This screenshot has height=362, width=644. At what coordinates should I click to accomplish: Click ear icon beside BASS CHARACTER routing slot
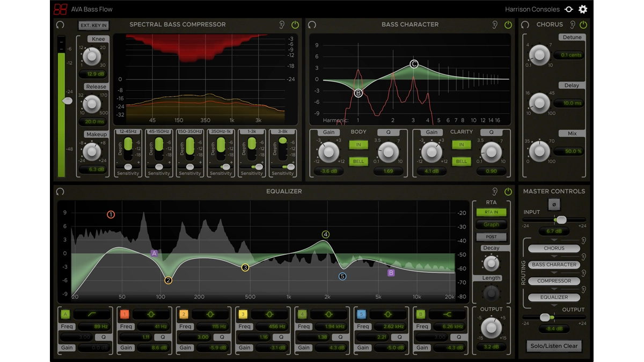583,257
